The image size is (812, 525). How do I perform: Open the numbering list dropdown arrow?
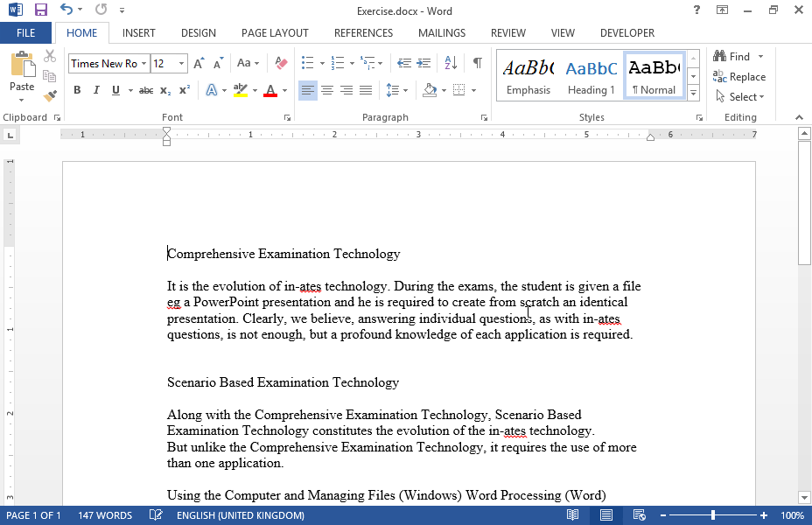(352, 64)
